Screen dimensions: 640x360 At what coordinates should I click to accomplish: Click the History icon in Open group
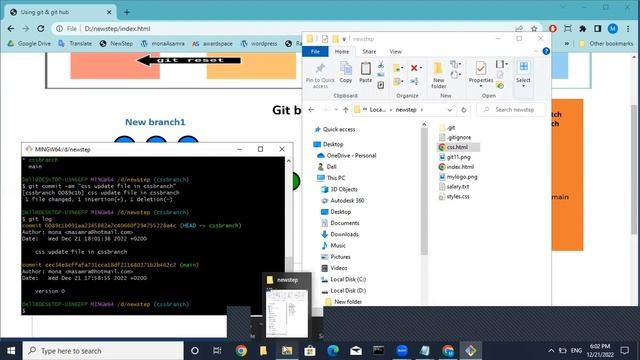click(500, 85)
